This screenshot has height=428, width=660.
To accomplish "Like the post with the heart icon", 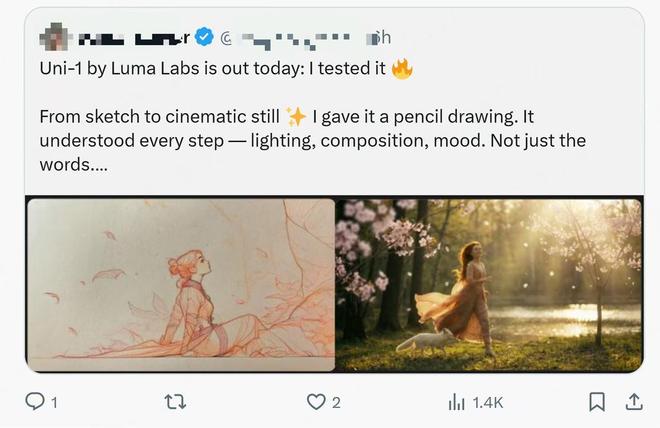I will [316, 402].
